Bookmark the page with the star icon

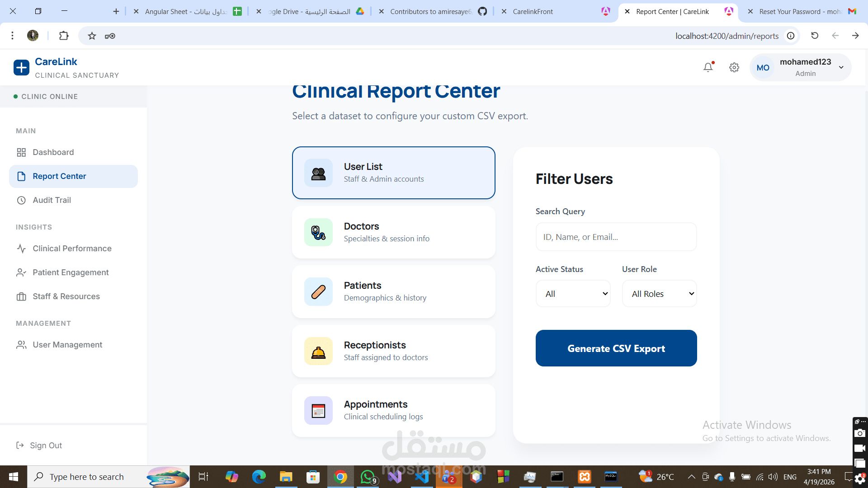[92, 36]
